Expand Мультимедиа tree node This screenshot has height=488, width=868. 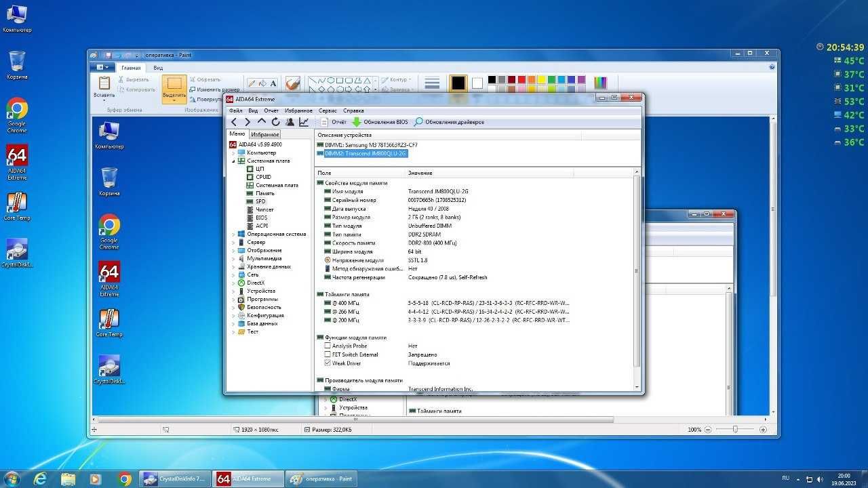click(x=233, y=258)
